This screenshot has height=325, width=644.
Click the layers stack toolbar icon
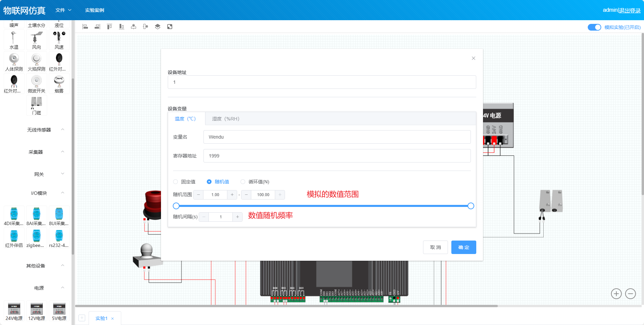click(157, 27)
